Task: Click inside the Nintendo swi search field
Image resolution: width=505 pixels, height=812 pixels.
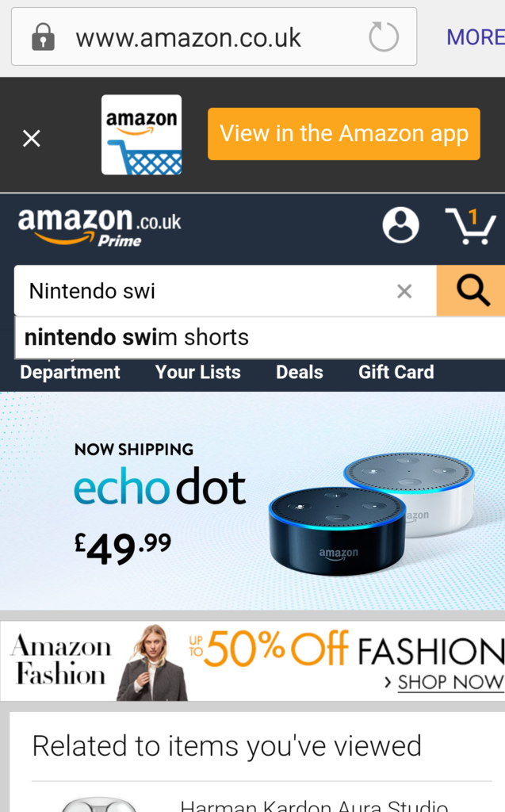Action: pyautogui.click(x=205, y=291)
